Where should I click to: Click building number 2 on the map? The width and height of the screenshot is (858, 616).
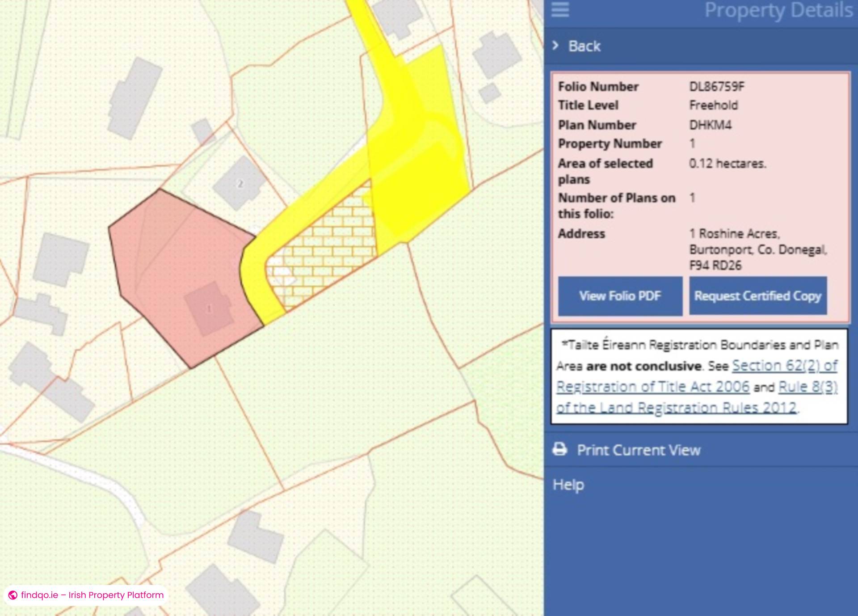click(x=240, y=184)
